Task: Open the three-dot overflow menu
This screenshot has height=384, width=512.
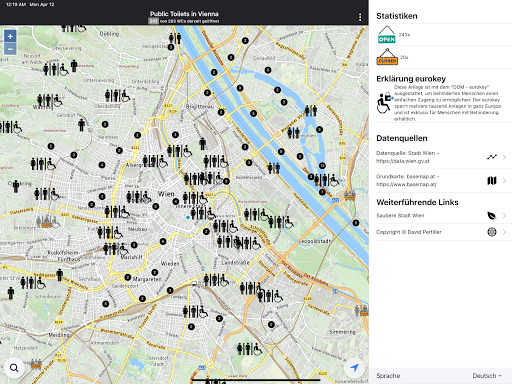Action: pyautogui.click(x=360, y=17)
